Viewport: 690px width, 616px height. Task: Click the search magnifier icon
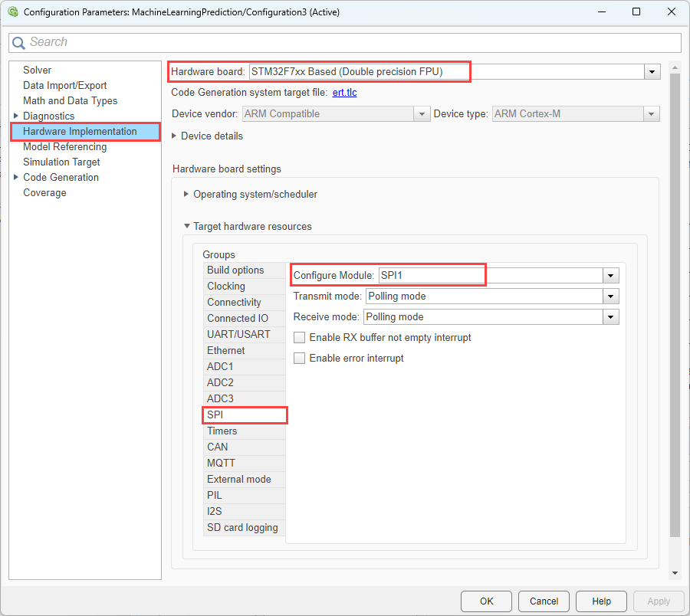[19, 42]
